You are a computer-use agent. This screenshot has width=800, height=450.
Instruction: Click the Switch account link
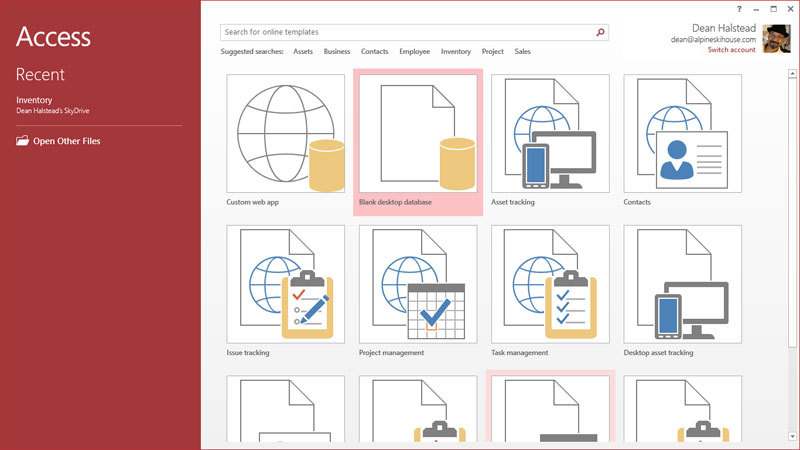pyautogui.click(x=731, y=50)
